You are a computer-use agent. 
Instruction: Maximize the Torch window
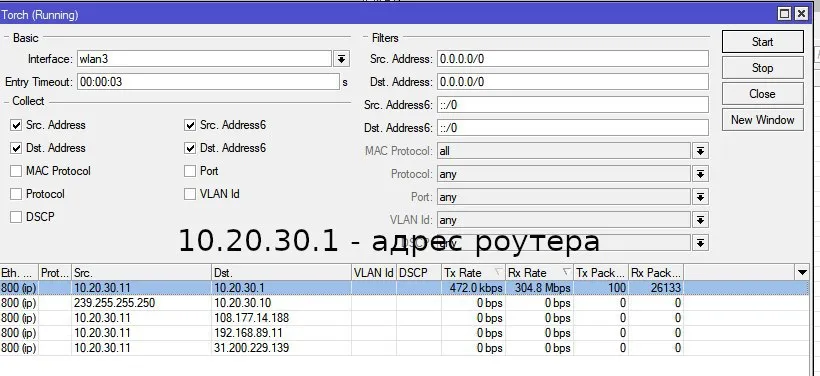pos(784,14)
